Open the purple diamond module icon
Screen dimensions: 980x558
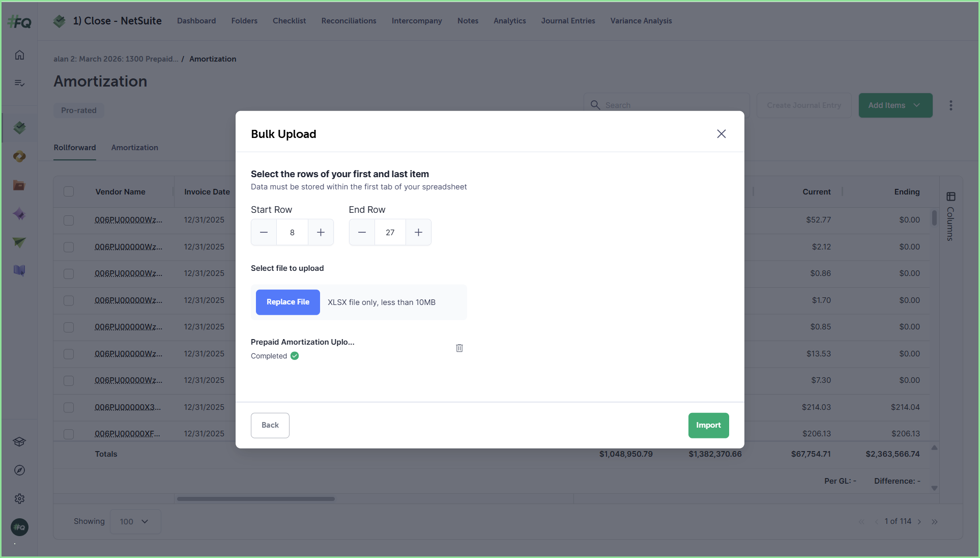[19, 214]
